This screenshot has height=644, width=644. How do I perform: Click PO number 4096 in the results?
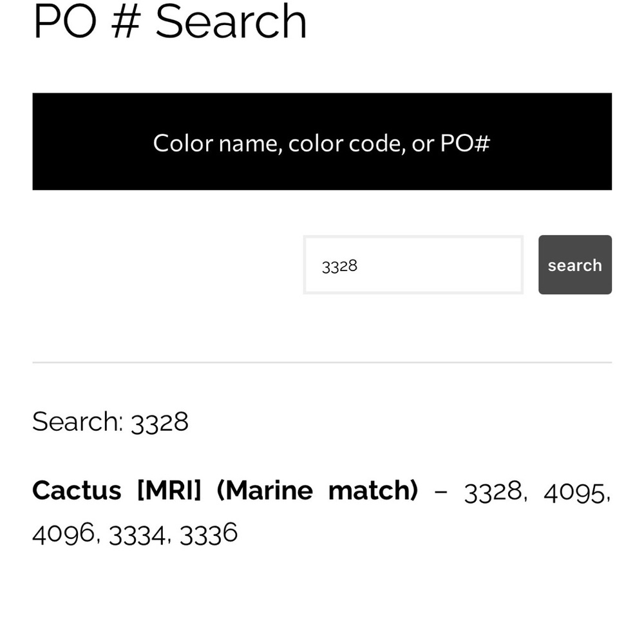(63, 534)
